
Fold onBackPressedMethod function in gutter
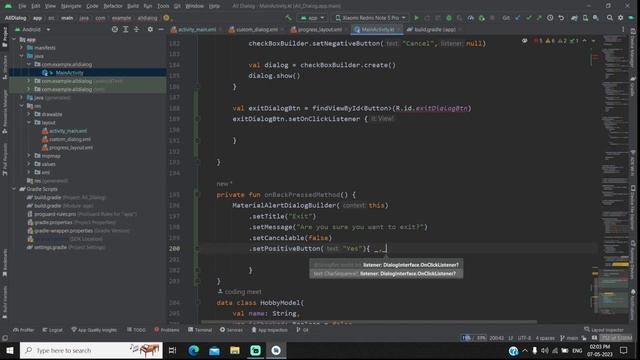tap(197, 195)
